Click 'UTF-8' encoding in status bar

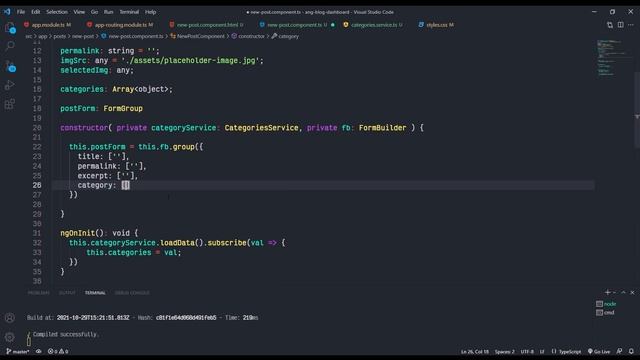coord(527,351)
